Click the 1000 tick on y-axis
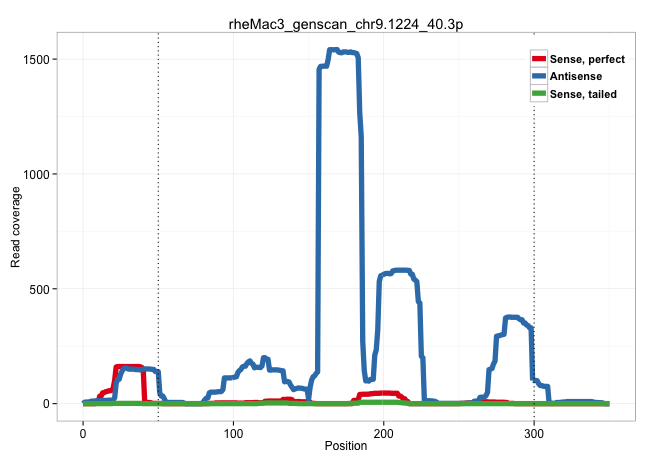Image resolution: width=650 pixels, height=460 pixels. pyautogui.click(x=36, y=174)
